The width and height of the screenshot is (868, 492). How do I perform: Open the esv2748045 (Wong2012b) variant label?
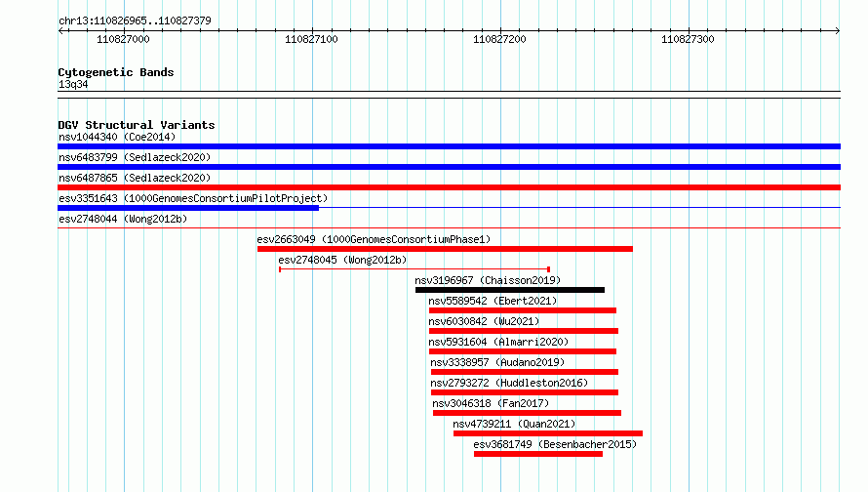click(342, 260)
